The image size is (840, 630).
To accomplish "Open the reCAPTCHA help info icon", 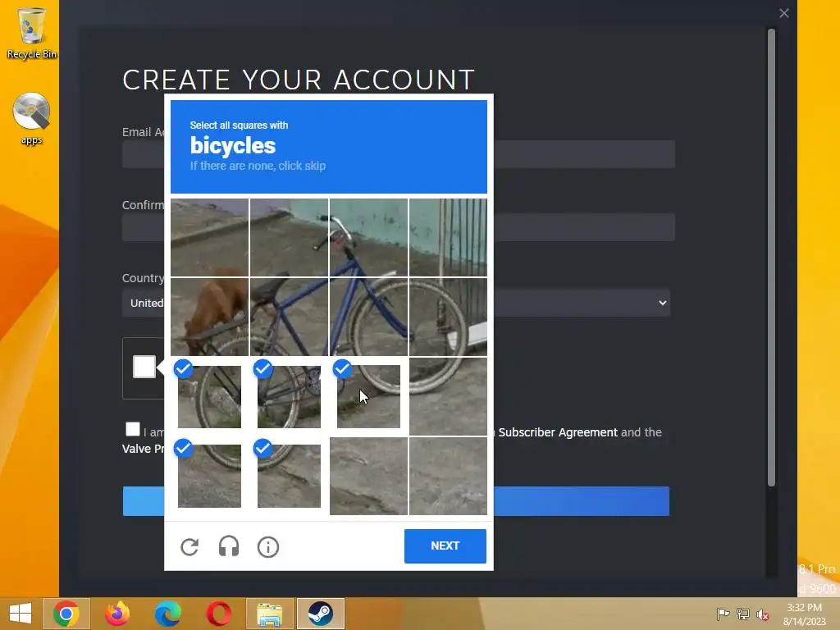I will click(x=268, y=547).
